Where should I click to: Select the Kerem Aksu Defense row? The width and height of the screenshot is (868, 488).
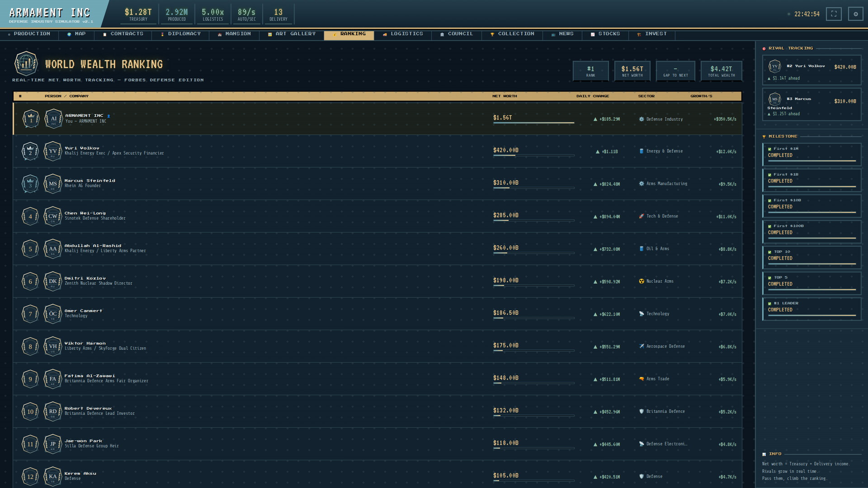(377, 474)
